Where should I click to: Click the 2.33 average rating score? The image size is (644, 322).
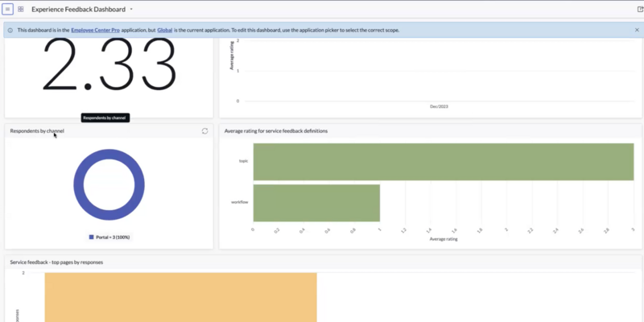tap(109, 64)
